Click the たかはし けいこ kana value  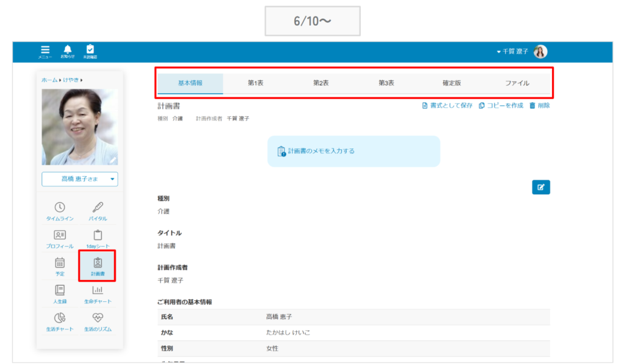(288, 332)
